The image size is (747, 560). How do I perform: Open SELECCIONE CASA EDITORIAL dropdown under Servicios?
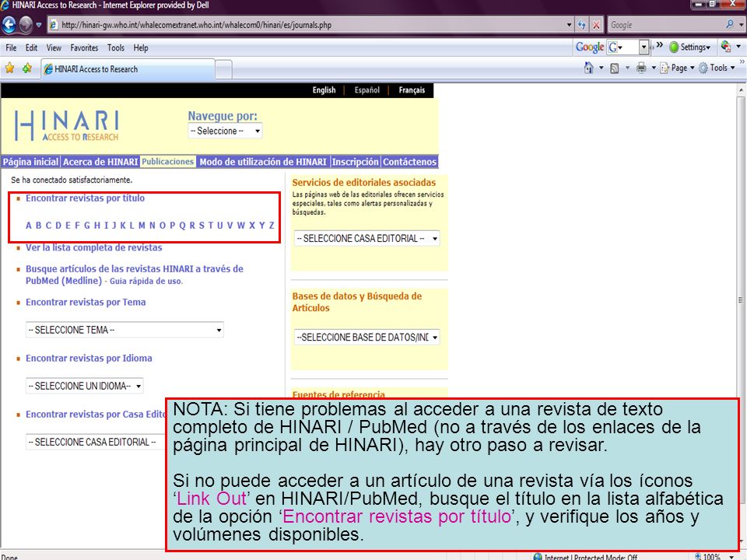pyautogui.click(x=366, y=238)
